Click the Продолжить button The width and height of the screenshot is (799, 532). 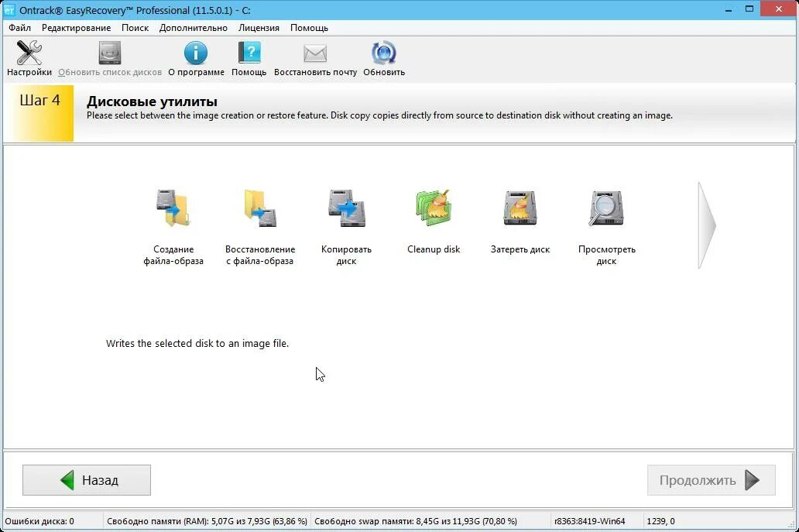tap(712, 480)
